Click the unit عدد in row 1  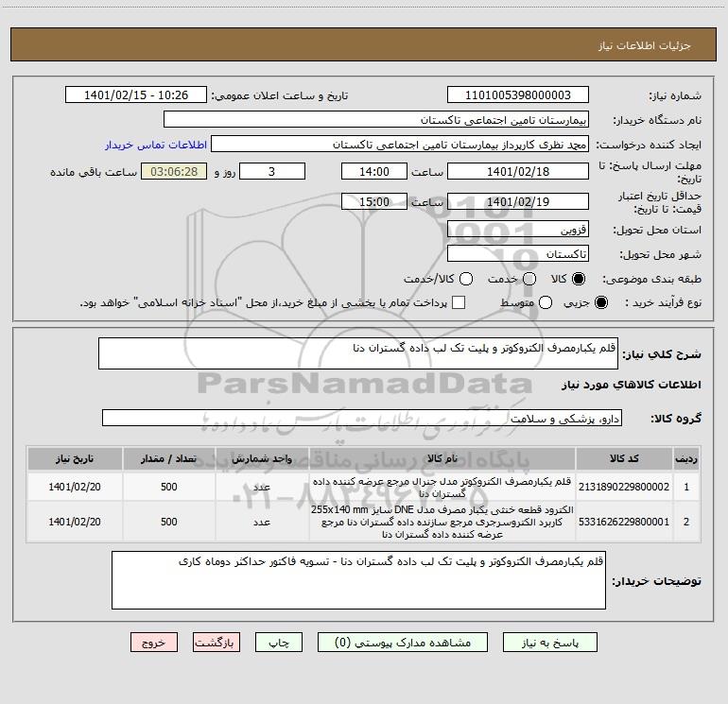click(x=262, y=488)
